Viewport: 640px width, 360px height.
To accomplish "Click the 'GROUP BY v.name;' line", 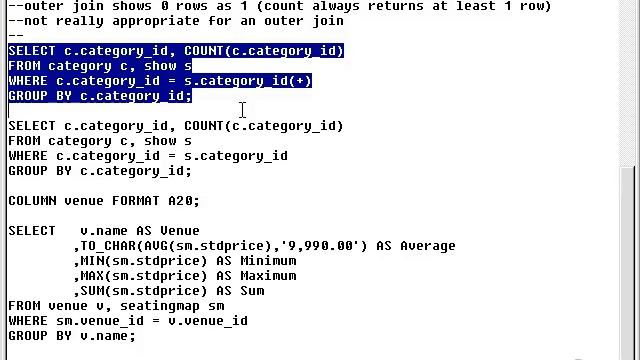I will 72,336.
